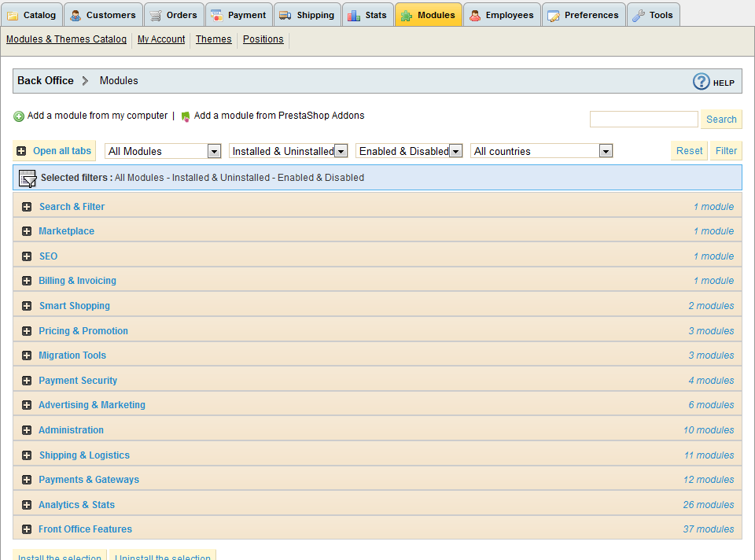Open the All Modules dropdown

(164, 151)
